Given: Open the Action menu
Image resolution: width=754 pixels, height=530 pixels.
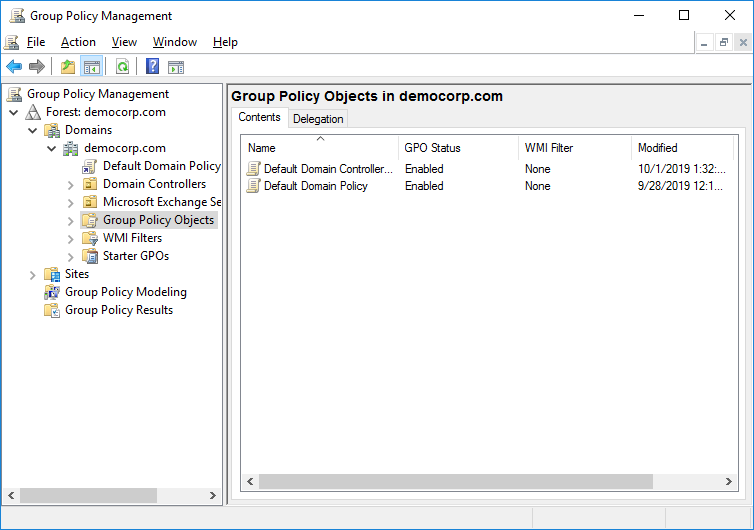Looking at the screenshot, I should tap(78, 42).
